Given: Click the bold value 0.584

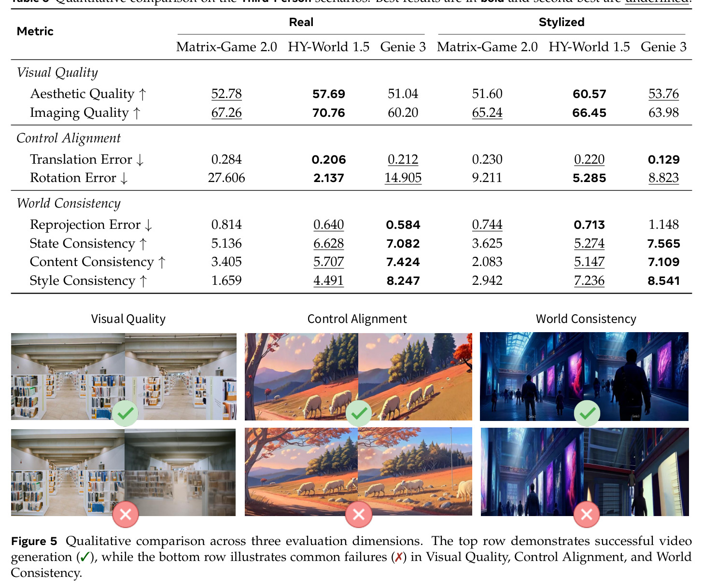Looking at the screenshot, I should tap(403, 224).
